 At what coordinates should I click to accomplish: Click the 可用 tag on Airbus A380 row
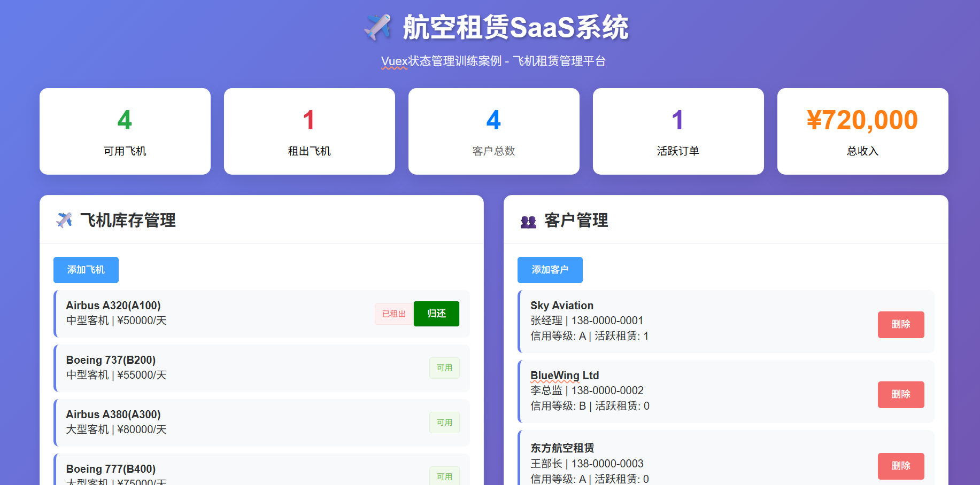click(x=444, y=423)
